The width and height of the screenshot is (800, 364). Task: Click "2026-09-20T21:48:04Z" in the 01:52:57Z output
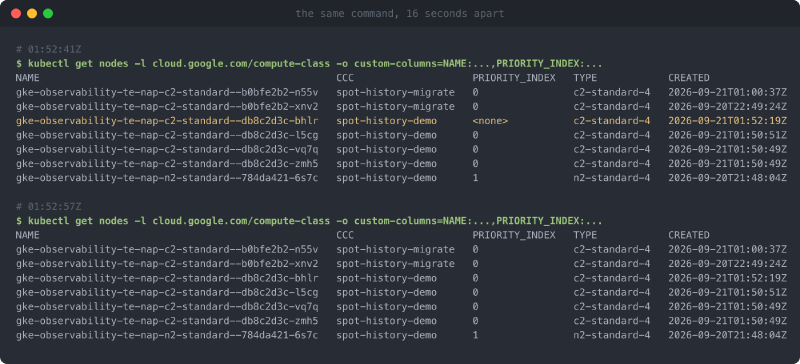728,335
